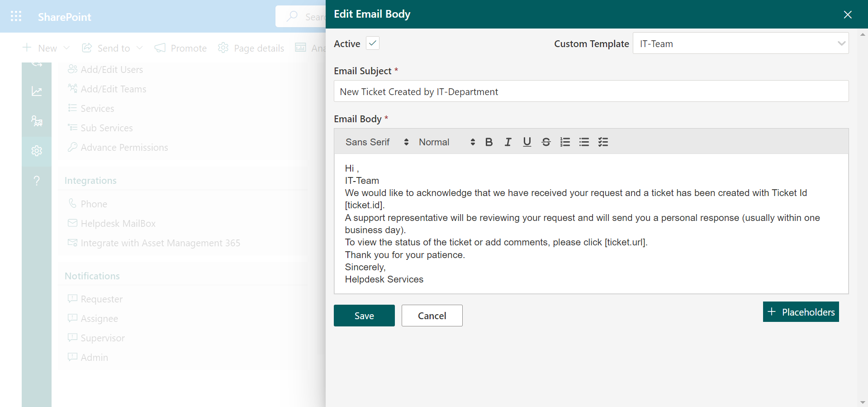Open the Sub Services settings item

tap(100, 128)
